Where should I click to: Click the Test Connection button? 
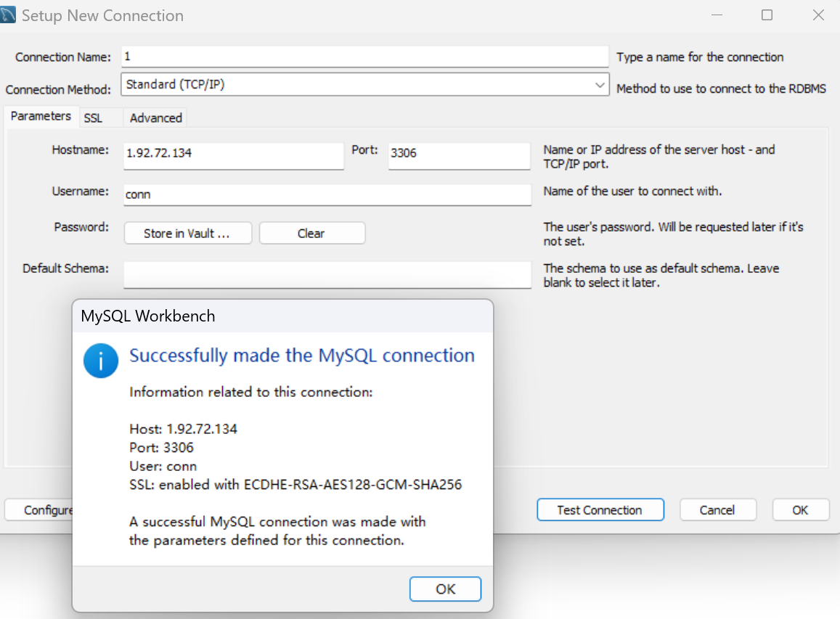tap(600, 509)
